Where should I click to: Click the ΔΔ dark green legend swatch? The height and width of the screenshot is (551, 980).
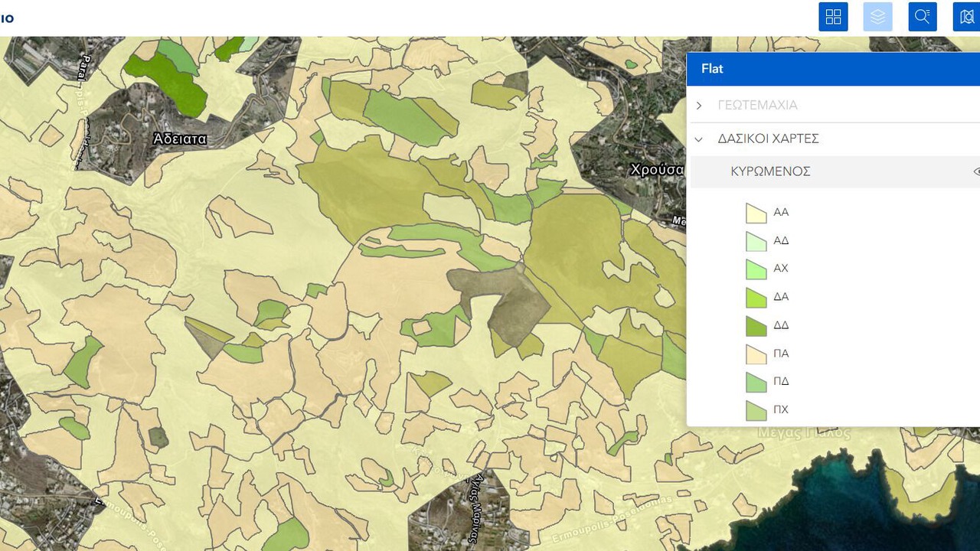click(x=756, y=326)
